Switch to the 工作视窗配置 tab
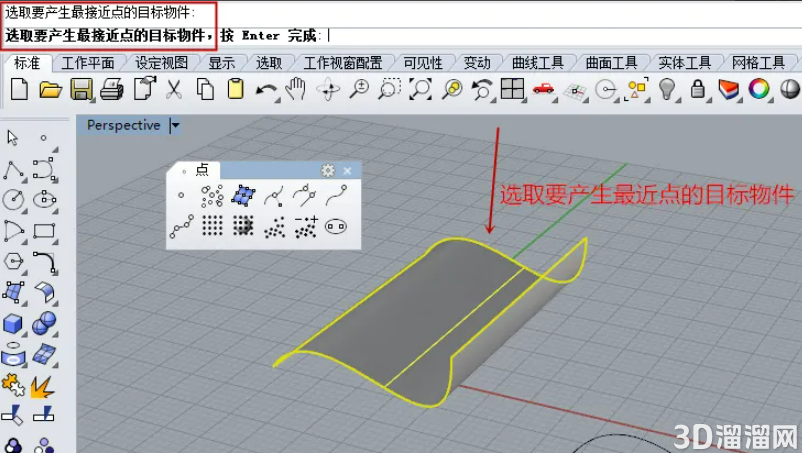802x453 pixels. coord(343,63)
